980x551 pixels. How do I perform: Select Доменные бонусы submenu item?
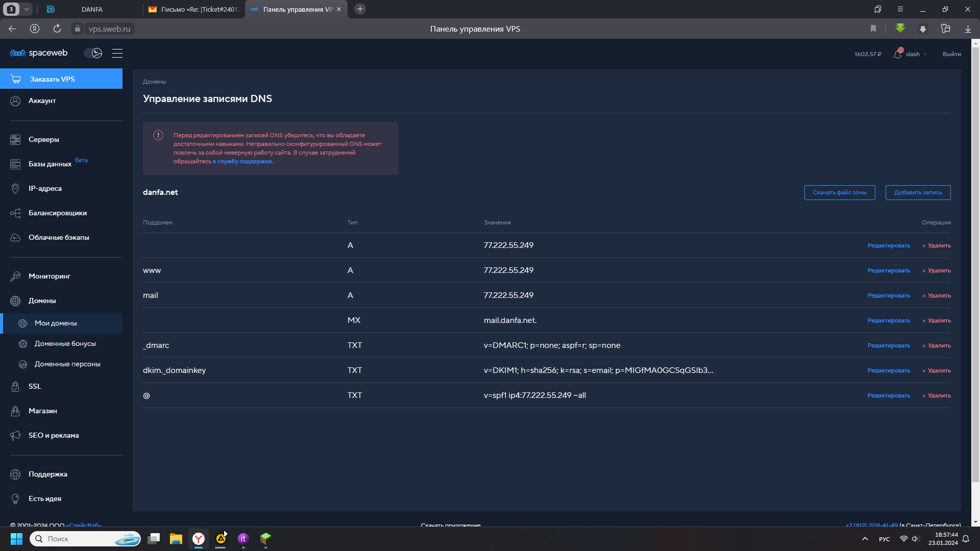coord(65,344)
